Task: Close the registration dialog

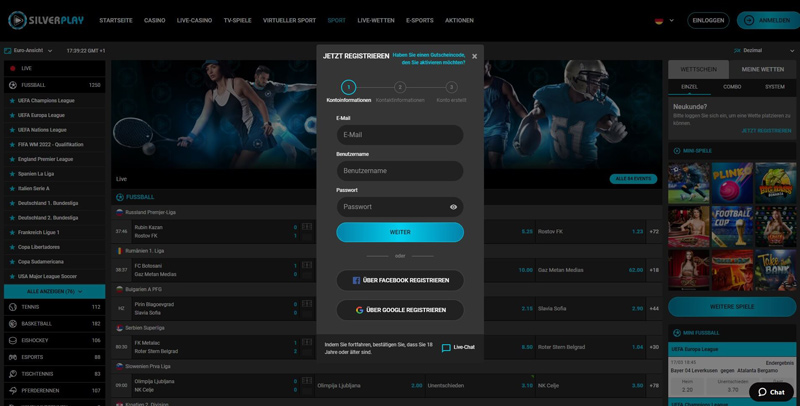Action: (x=474, y=56)
